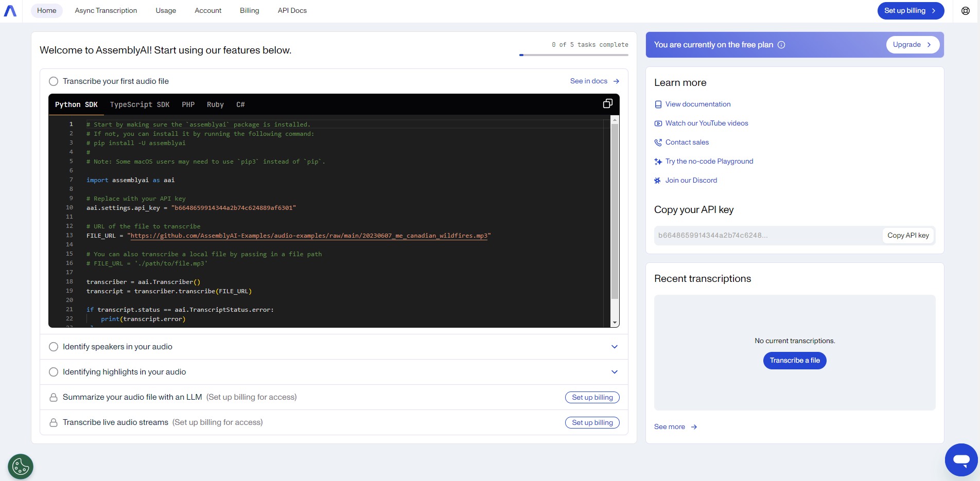
Task: Go to the Home tab
Action: point(47,11)
